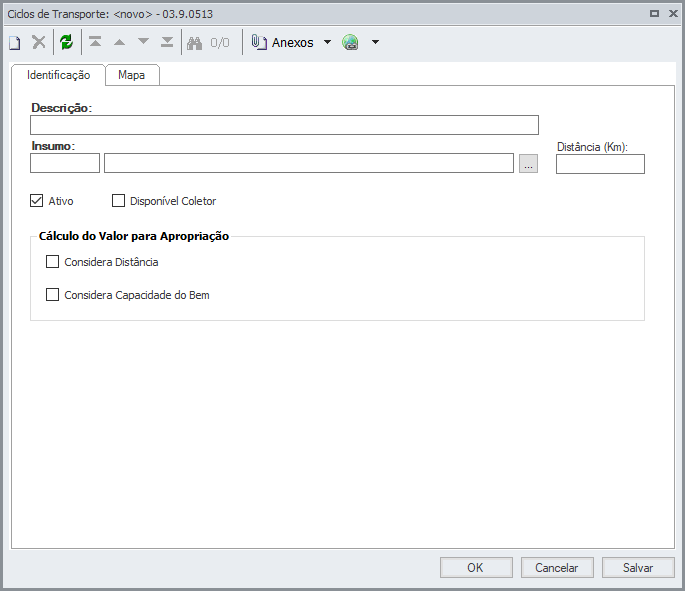This screenshot has height=591, width=685.
Task: Click the new record icon
Action: (x=15, y=43)
